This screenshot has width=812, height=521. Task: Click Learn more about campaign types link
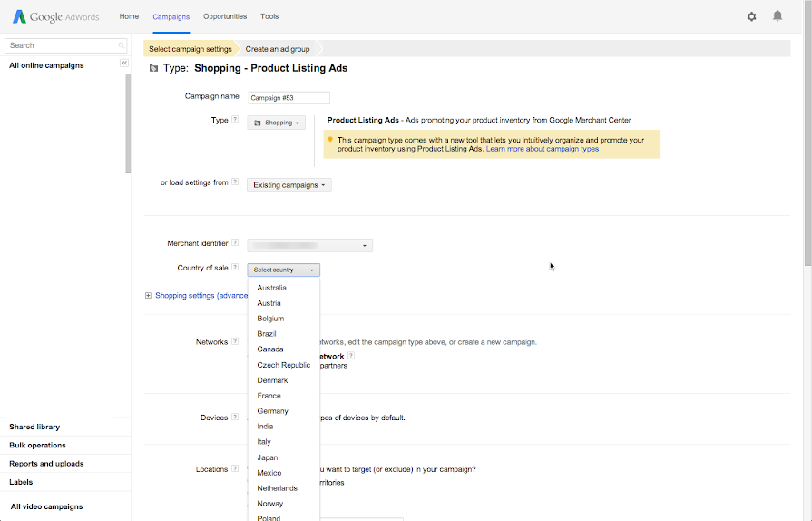coord(542,149)
